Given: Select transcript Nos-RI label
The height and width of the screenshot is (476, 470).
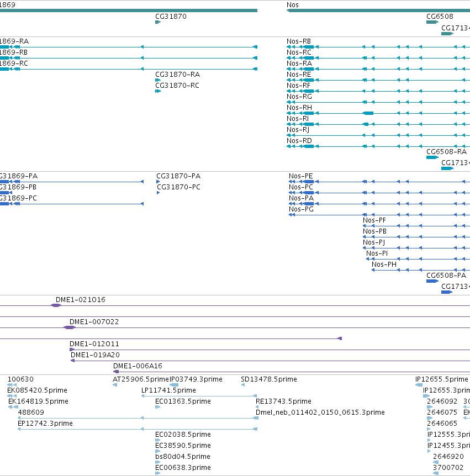Looking at the screenshot, I should tap(298, 119).
